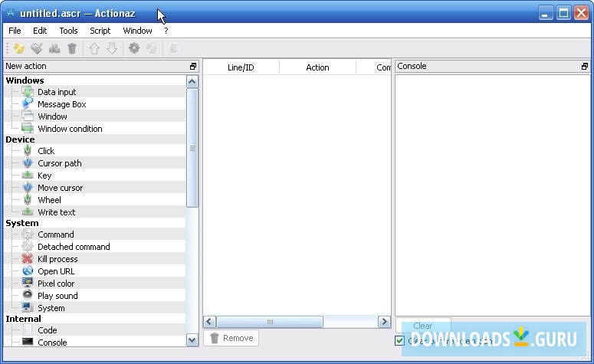Open the Script menu
The height and width of the screenshot is (364, 594).
[100, 31]
